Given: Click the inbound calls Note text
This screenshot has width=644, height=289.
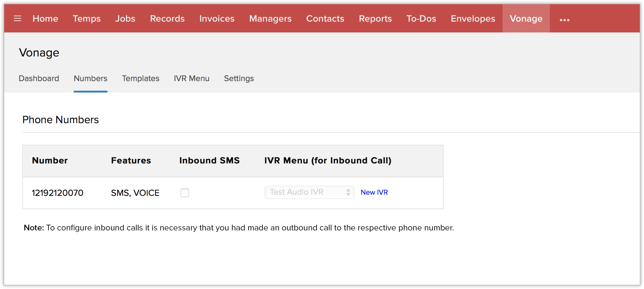Looking at the screenshot, I should click(239, 228).
